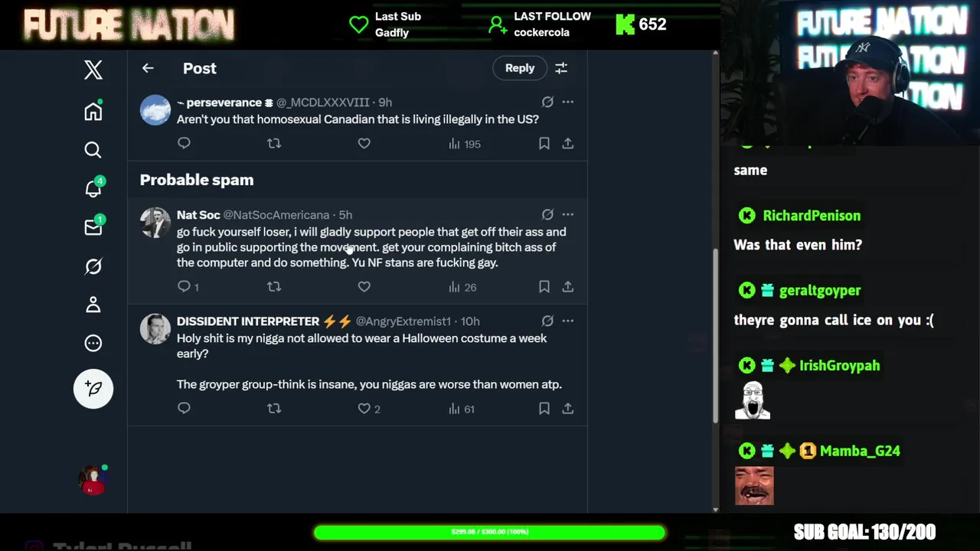Open the Profile person icon
Image resolution: width=980 pixels, height=551 pixels.
pos(93,305)
